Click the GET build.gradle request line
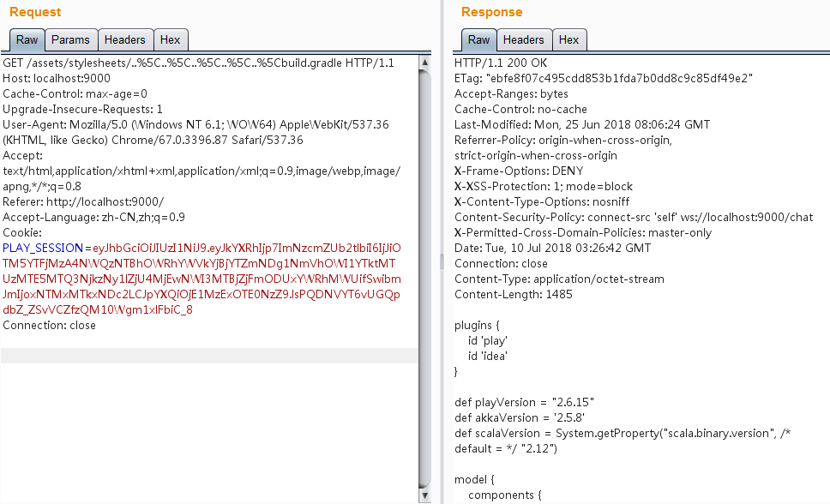The width and height of the screenshot is (830, 504). [199, 63]
